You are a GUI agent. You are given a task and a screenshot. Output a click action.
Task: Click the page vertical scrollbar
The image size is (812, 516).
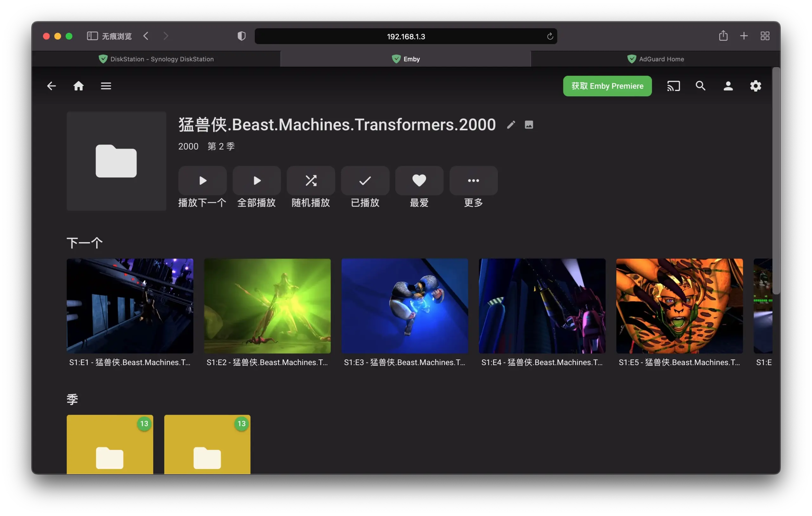coord(776,181)
